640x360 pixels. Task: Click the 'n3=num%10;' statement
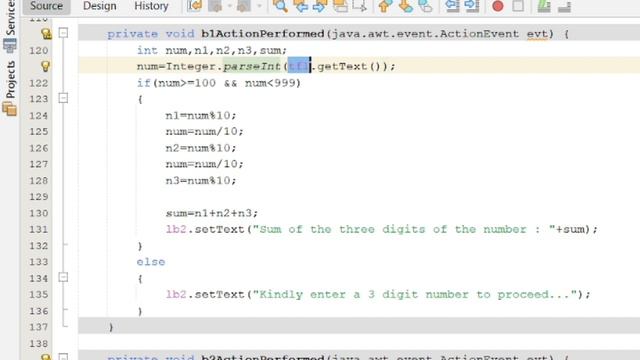coord(201,180)
